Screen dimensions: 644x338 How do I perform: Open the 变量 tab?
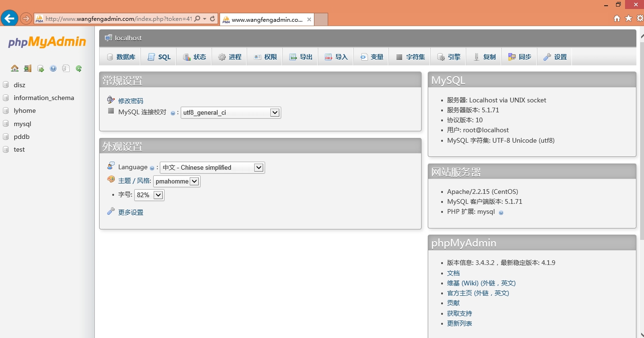click(371, 57)
